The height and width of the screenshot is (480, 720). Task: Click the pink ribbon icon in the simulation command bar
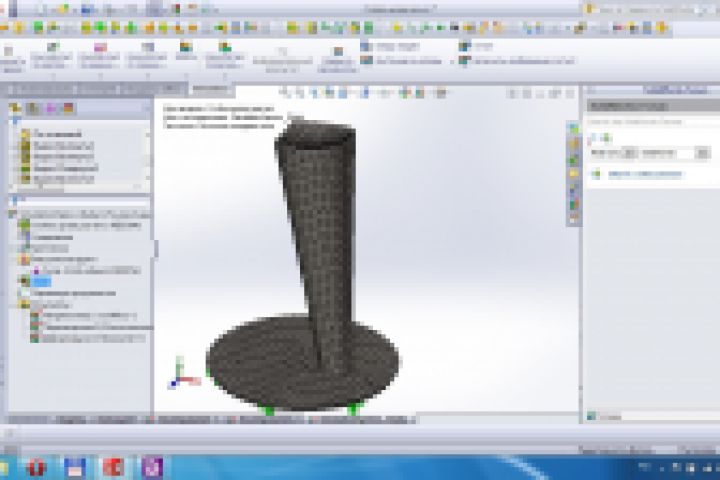coord(100,47)
